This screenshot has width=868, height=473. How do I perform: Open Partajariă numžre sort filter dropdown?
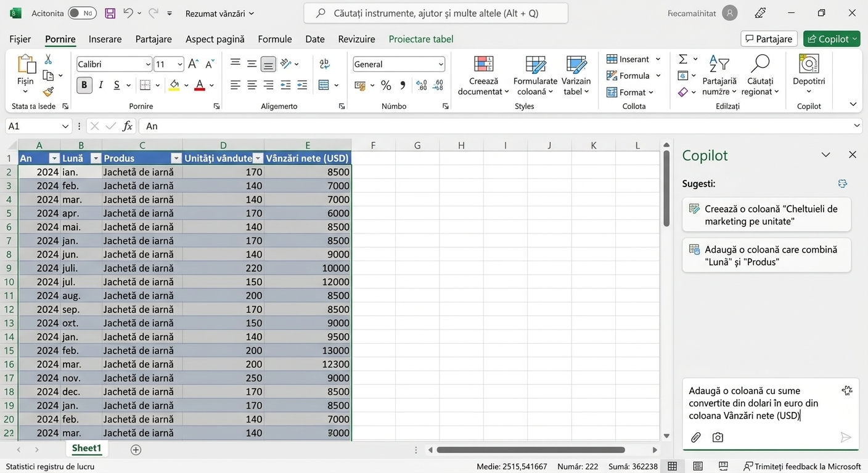coord(719,76)
